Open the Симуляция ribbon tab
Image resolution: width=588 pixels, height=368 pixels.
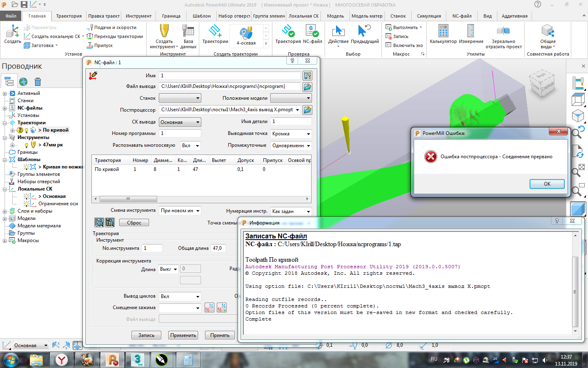point(429,16)
